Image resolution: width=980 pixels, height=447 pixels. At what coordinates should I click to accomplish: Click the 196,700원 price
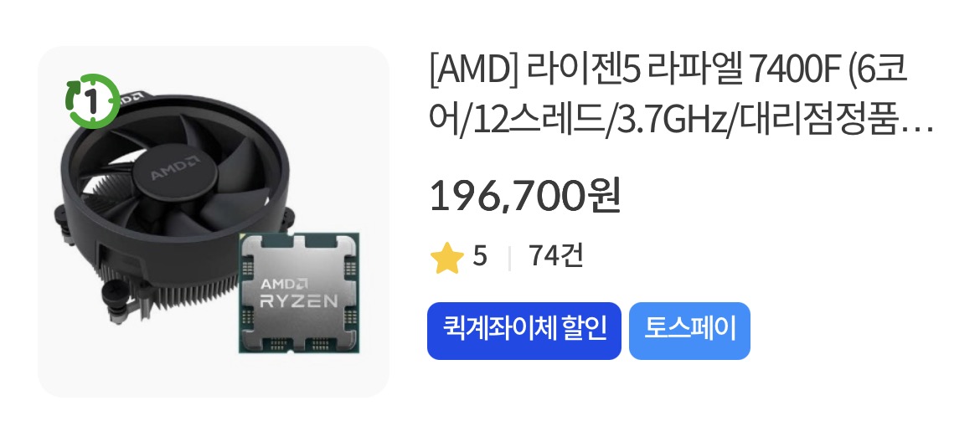point(525,195)
